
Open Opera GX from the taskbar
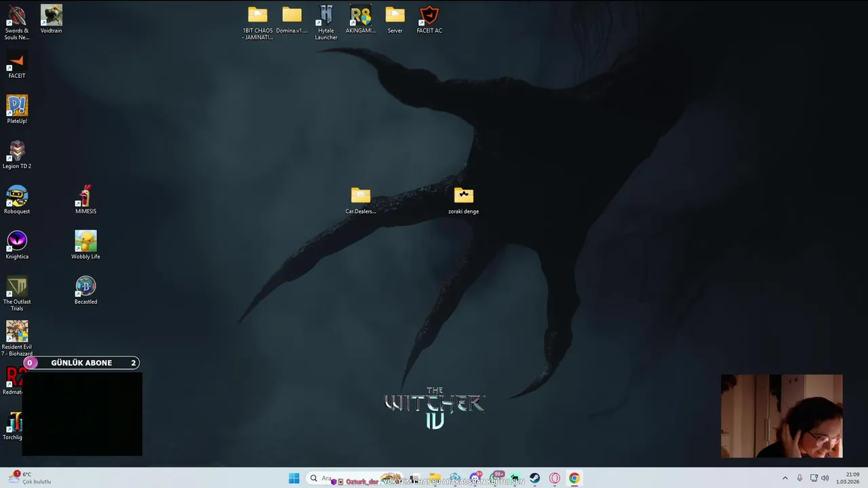555,479
